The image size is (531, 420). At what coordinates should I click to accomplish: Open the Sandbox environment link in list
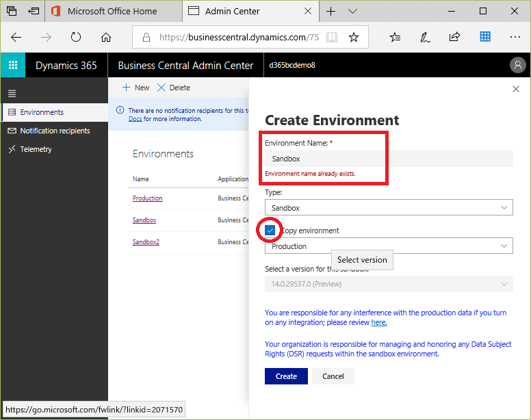(144, 220)
